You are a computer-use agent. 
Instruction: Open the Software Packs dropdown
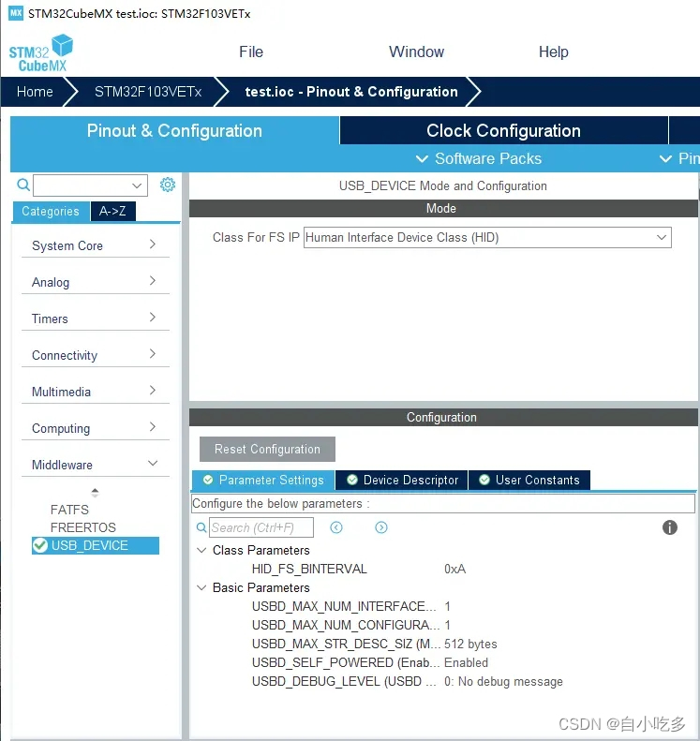pos(478,159)
